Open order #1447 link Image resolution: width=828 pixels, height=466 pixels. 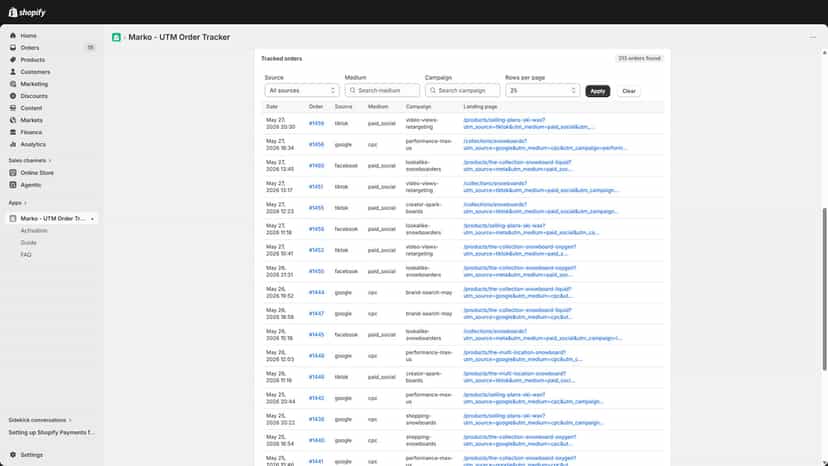pyautogui.click(x=316, y=314)
